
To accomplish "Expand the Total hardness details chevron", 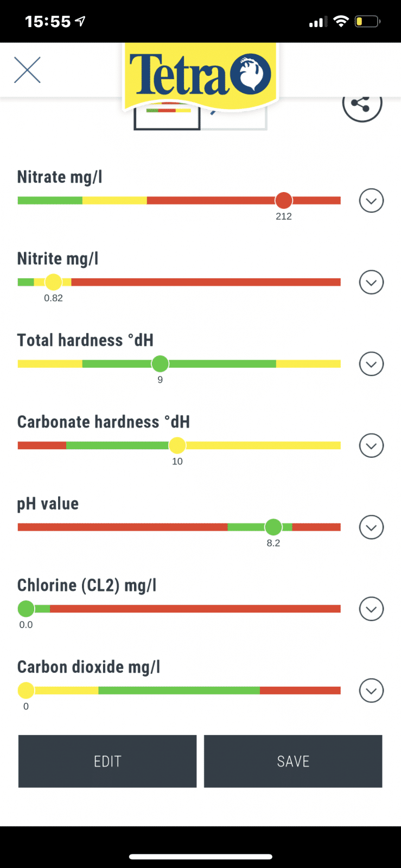I will pyautogui.click(x=371, y=364).
